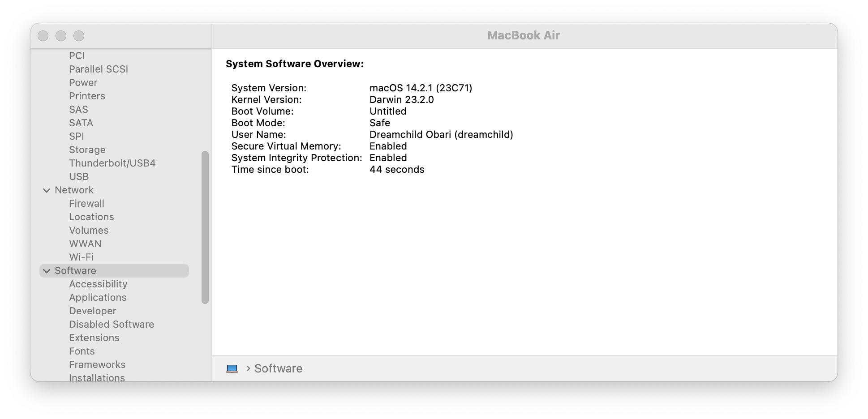View Disabled Software information

tap(112, 324)
